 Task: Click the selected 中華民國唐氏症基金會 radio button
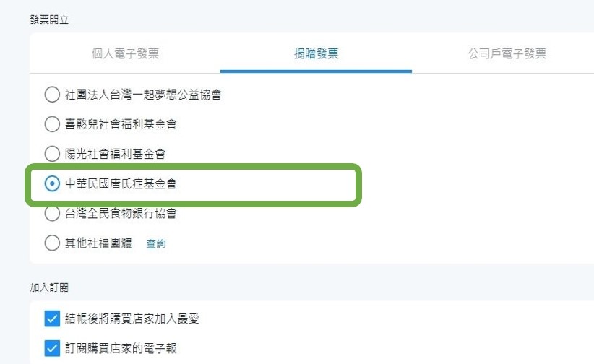pyautogui.click(x=52, y=183)
